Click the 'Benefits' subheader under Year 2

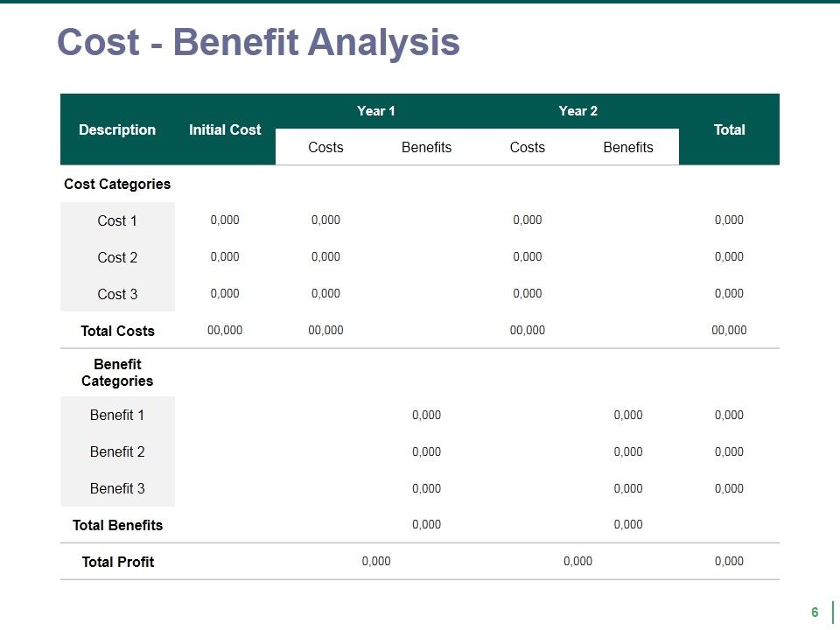tap(628, 147)
